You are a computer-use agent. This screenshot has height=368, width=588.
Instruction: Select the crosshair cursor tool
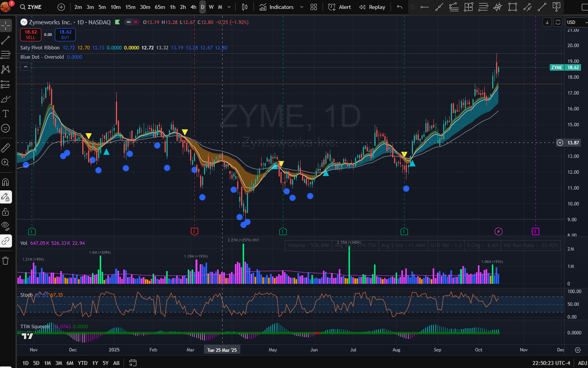6,25
